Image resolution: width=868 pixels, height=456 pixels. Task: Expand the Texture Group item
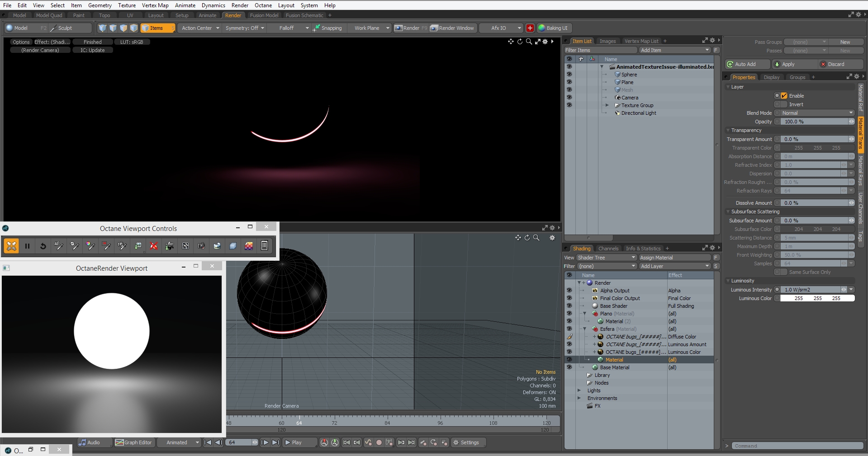click(607, 105)
